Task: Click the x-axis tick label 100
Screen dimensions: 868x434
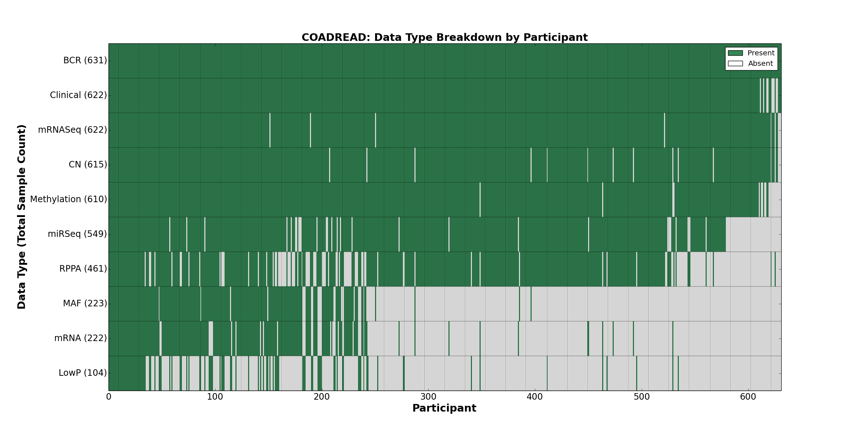Action: tap(215, 397)
